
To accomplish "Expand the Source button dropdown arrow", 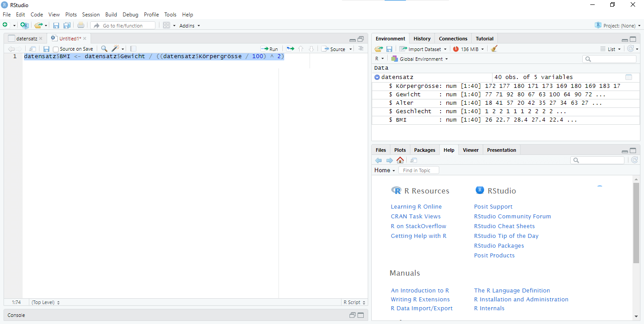I will tap(351, 49).
